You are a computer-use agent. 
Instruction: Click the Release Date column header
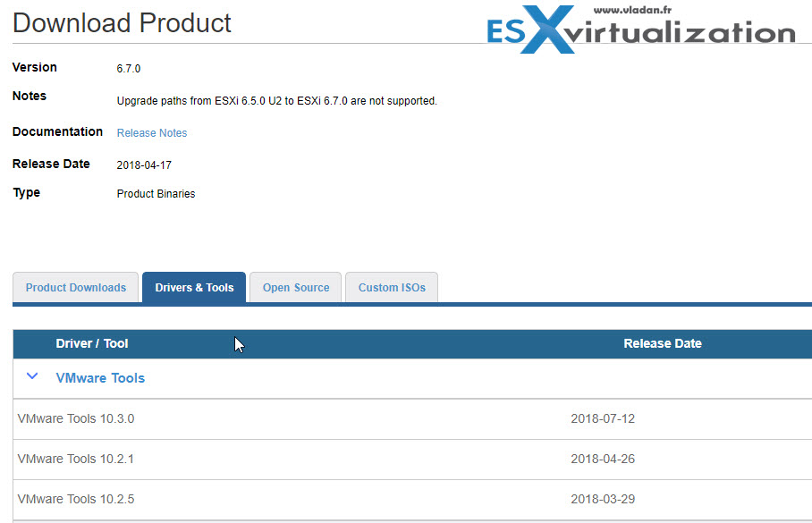coord(663,343)
